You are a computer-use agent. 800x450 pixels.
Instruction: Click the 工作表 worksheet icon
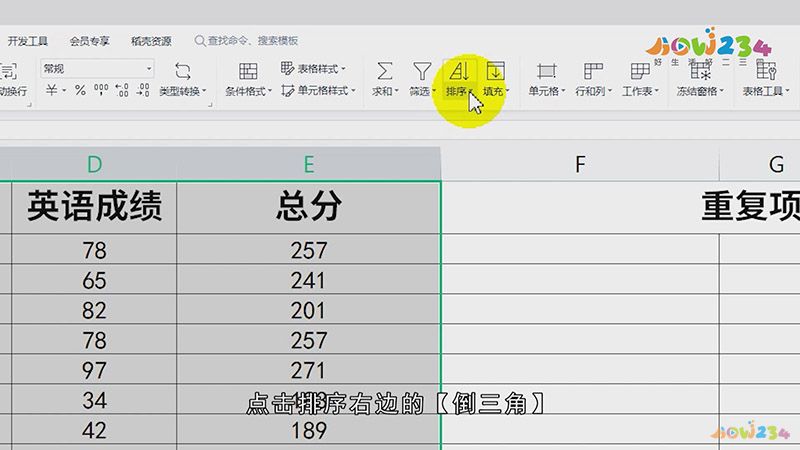(639, 71)
